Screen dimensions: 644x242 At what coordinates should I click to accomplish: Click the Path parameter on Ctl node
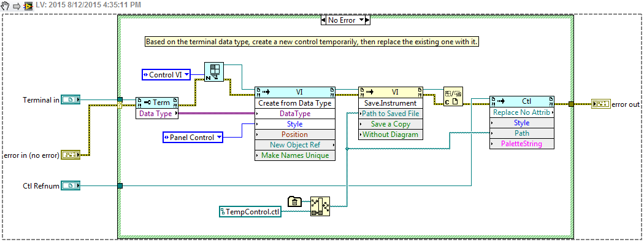[x=521, y=133]
